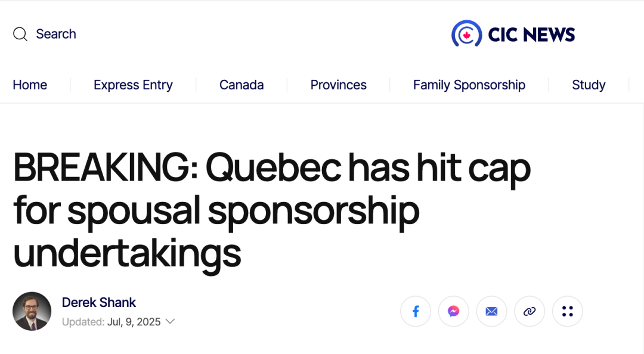Click the Updated Jul 9, 2025 date
Viewport: 644px width, 354px height.
click(111, 322)
